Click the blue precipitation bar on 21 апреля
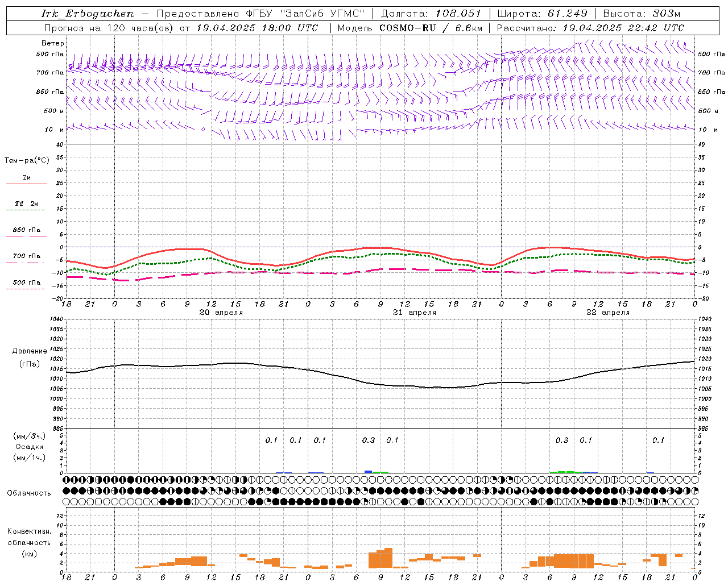Image resolution: width=728 pixels, height=582 pixels. pyautogui.click(x=368, y=472)
